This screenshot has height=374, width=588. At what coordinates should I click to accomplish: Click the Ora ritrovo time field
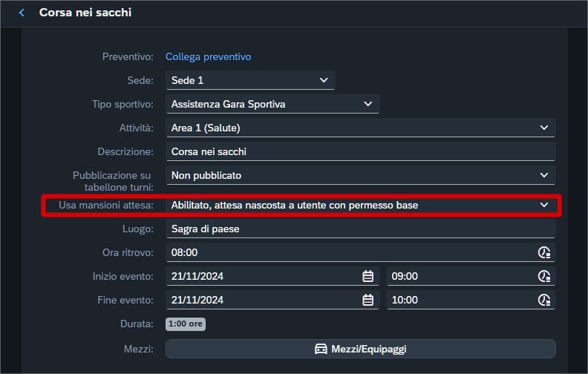pos(349,252)
